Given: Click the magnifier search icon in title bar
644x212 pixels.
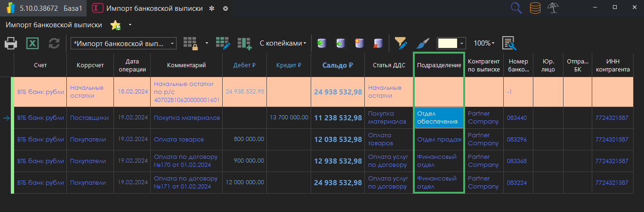Looking at the screenshot, I should point(516,8).
